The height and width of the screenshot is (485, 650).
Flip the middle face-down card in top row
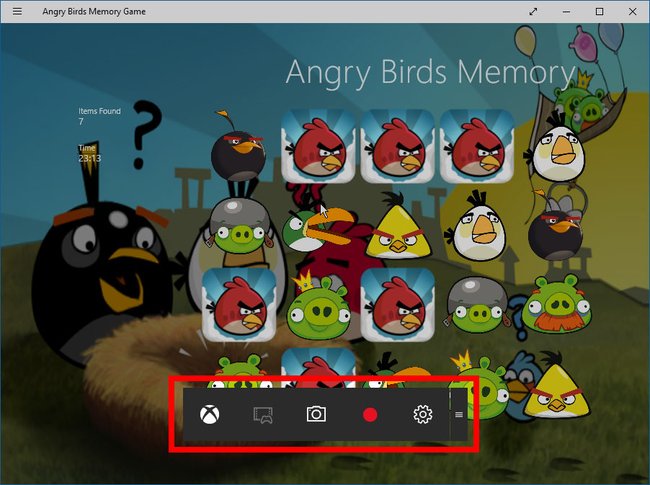click(x=398, y=146)
